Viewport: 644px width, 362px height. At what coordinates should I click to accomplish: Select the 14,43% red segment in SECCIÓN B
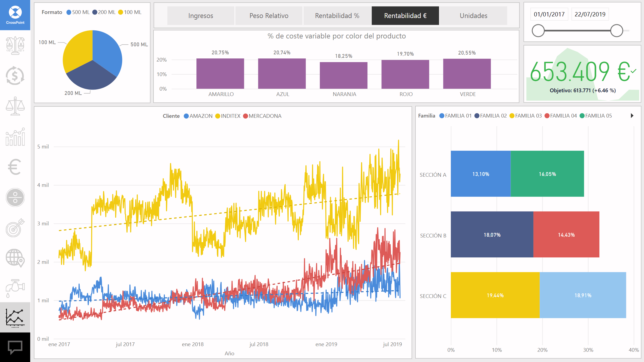[x=566, y=234]
